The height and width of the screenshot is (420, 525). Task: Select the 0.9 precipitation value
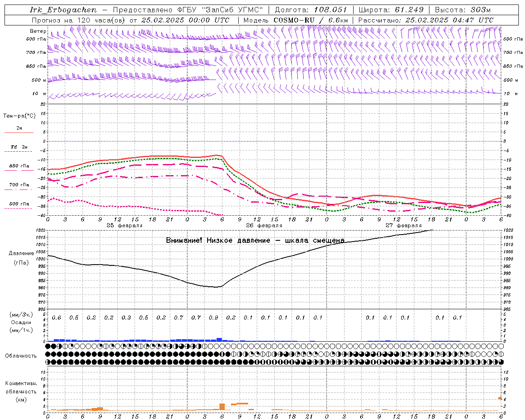213,318
